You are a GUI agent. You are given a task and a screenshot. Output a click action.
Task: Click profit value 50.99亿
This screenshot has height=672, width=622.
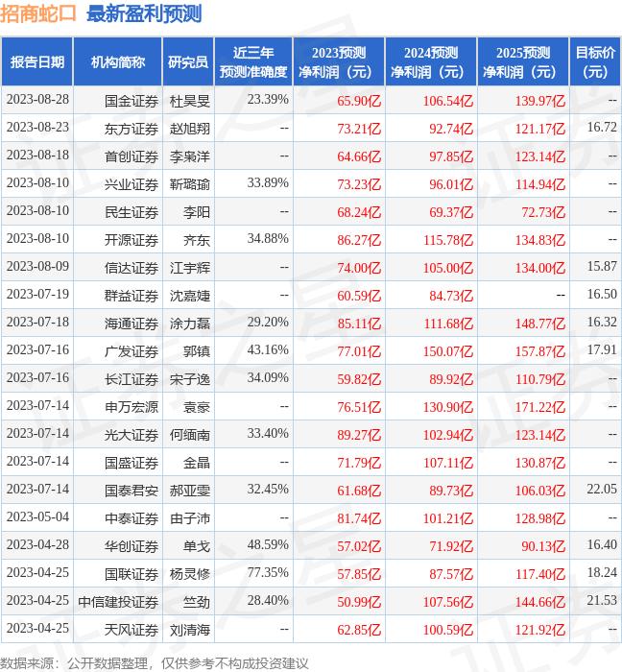point(359,602)
